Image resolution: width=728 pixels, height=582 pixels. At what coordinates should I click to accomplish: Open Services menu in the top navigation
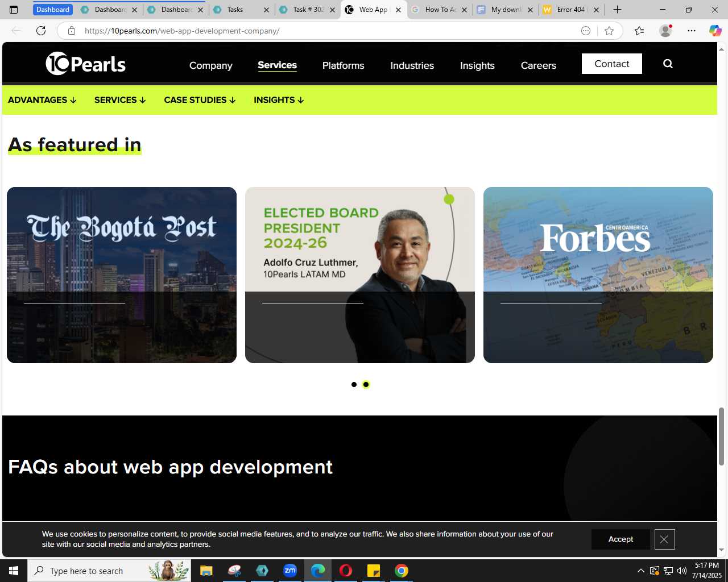277,65
